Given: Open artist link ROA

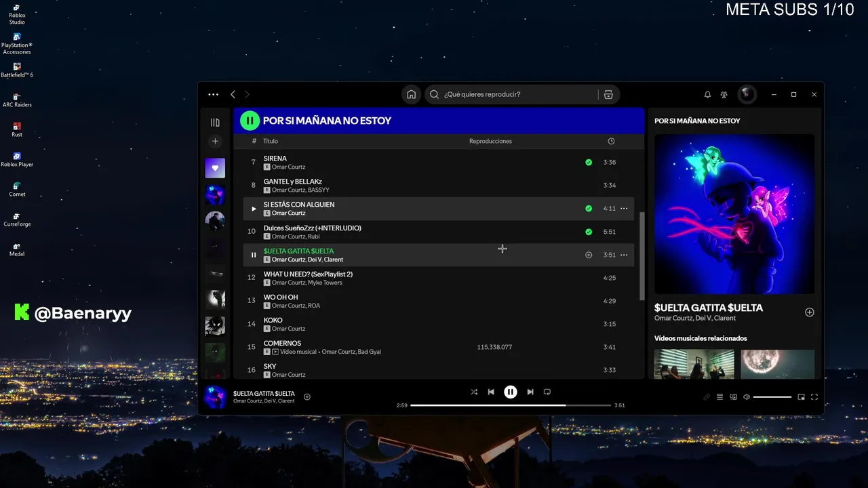Looking at the screenshot, I should click(x=314, y=306).
